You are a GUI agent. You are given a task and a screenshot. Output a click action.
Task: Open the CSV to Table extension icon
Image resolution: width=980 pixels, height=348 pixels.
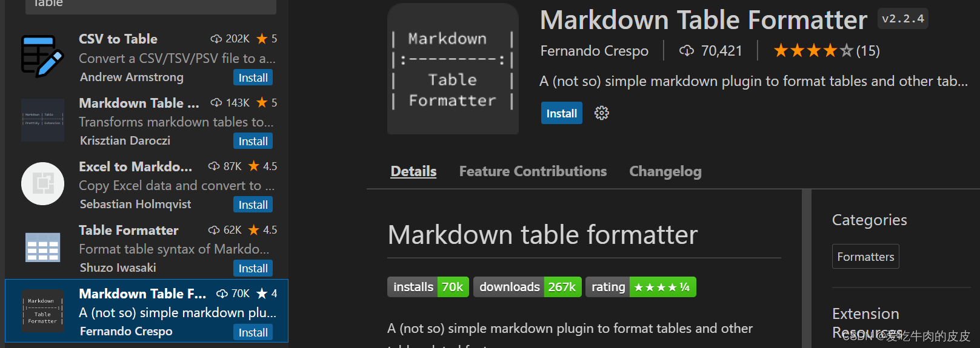pyautogui.click(x=42, y=56)
